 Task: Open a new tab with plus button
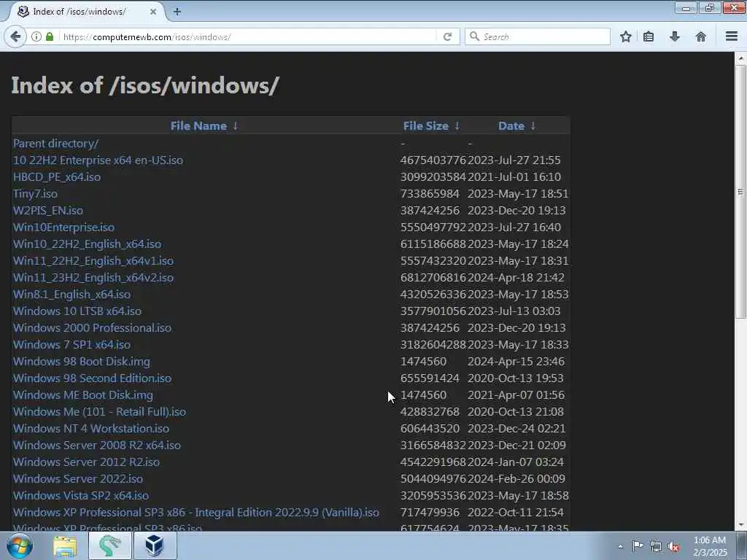177,12
